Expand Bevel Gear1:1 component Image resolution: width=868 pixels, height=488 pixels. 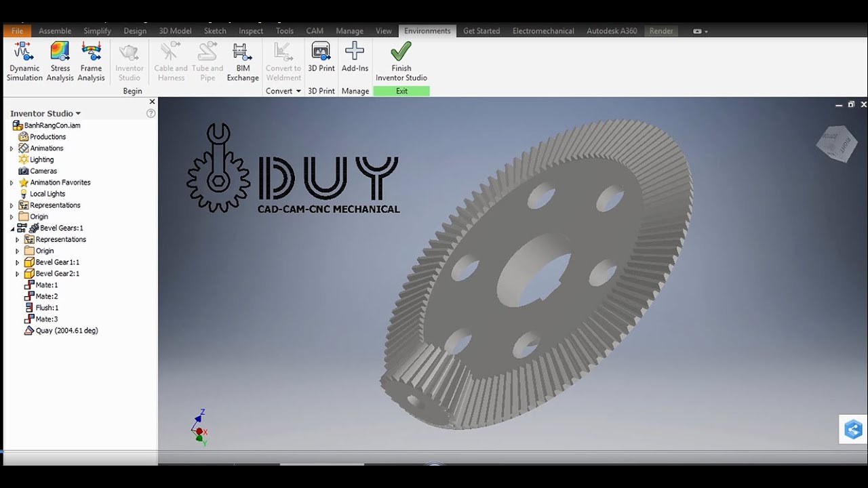point(18,262)
